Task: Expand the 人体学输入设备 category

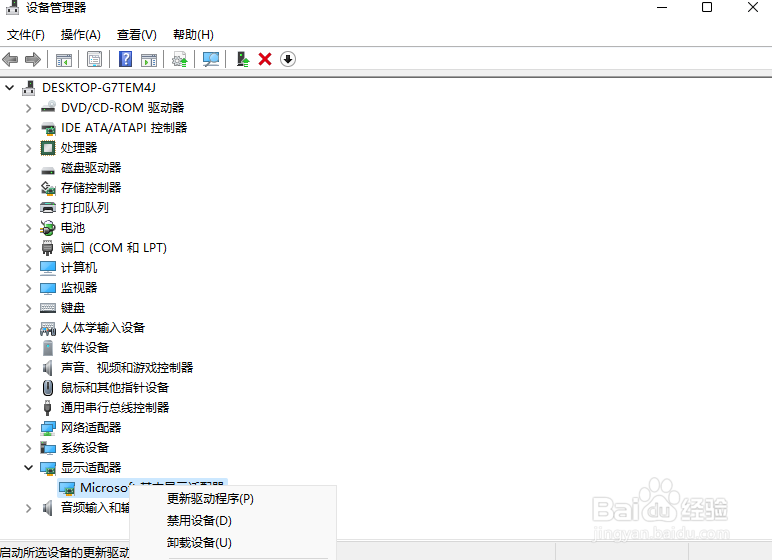Action: tap(29, 328)
